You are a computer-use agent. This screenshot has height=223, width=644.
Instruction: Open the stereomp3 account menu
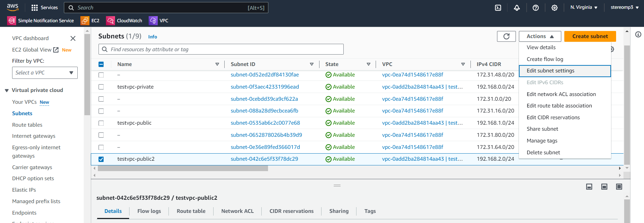[x=625, y=7]
